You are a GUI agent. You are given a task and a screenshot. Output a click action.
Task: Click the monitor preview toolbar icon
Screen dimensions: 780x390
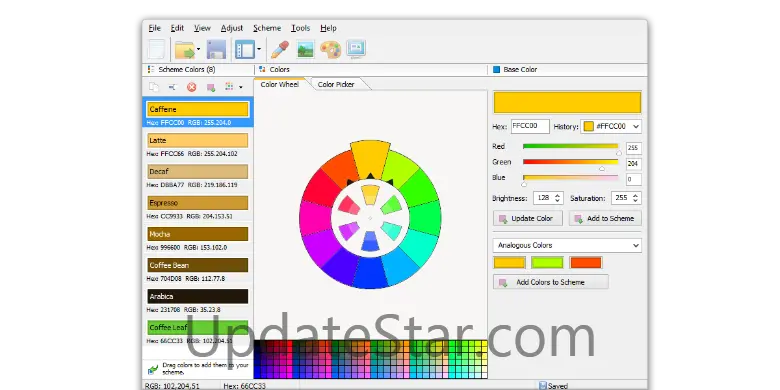(x=356, y=49)
